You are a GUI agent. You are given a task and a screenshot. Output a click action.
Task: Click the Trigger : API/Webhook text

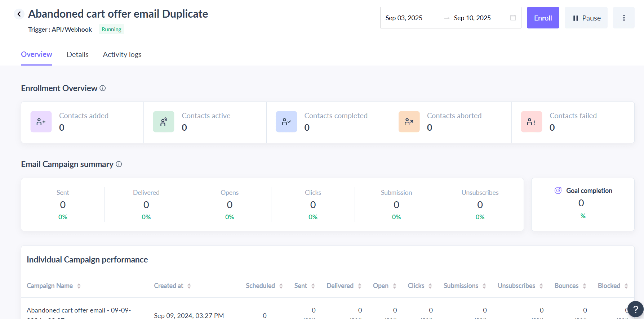[x=60, y=30]
